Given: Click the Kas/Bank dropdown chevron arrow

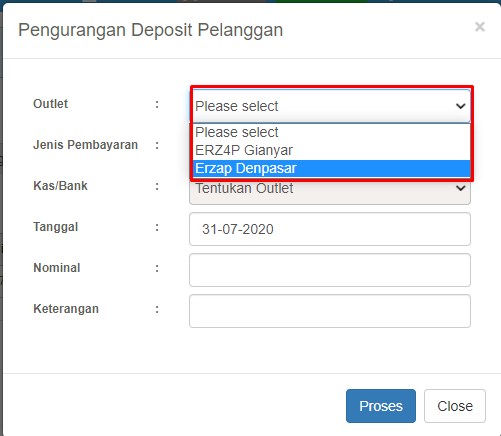Looking at the screenshot, I should click(x=460, y=188).
